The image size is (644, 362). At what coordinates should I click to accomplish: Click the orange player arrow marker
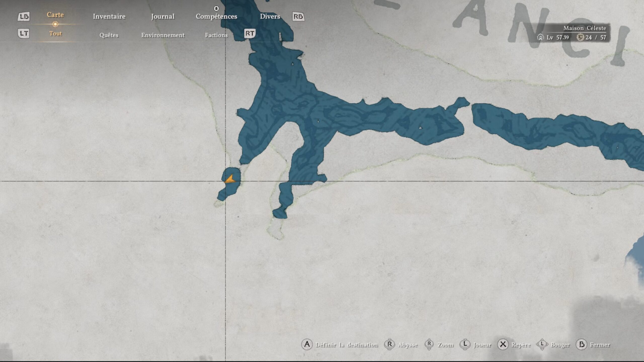pyautogui.click(x=230, y=179)
